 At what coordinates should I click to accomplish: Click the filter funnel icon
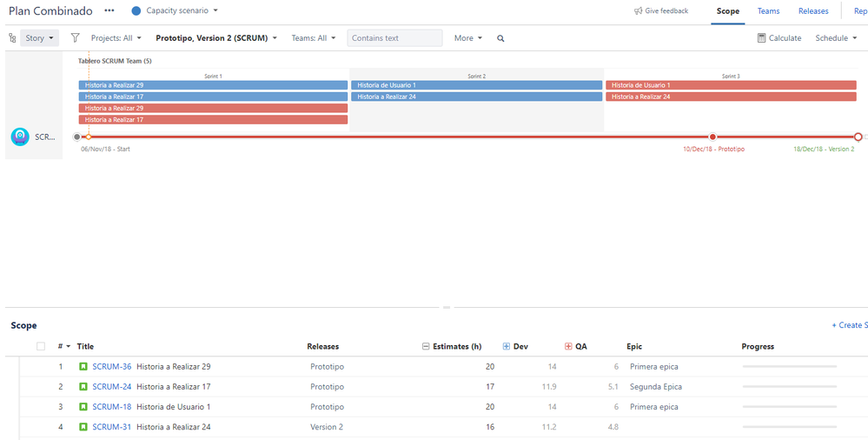(x=76, y=37)
